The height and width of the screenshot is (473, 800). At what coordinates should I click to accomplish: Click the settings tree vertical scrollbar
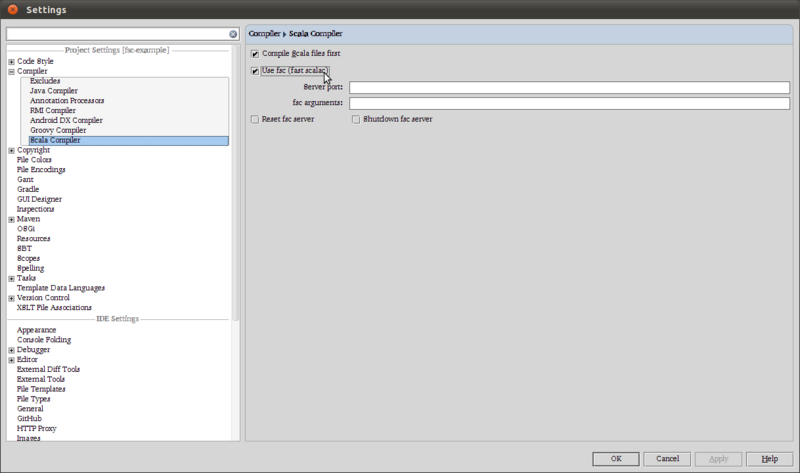click(x=235, y=184)
